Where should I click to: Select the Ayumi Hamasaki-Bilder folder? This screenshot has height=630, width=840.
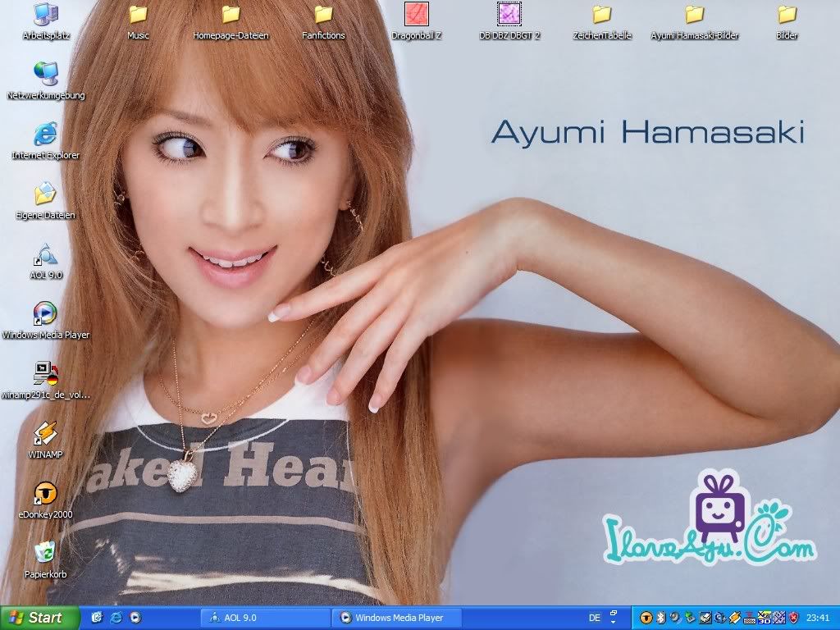point(694,21)
